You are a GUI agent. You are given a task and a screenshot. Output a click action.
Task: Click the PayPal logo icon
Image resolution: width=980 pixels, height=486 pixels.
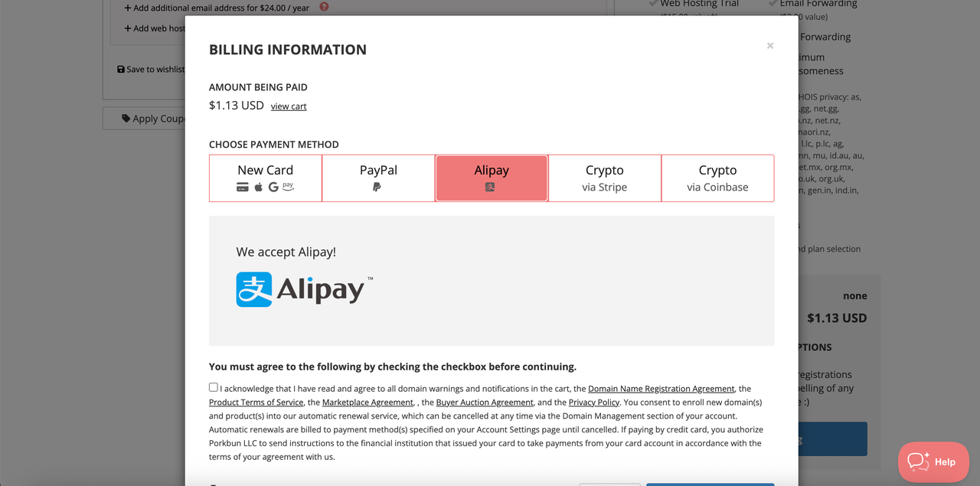(377, 187)
